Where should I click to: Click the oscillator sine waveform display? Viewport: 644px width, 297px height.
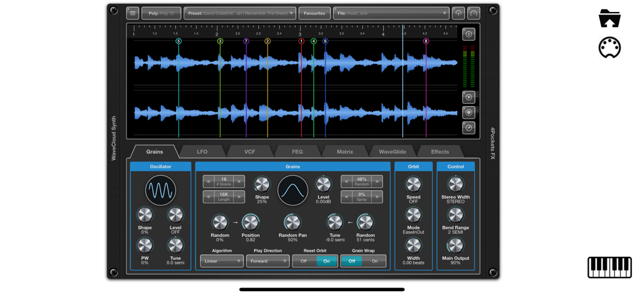[x=160, y=190]
